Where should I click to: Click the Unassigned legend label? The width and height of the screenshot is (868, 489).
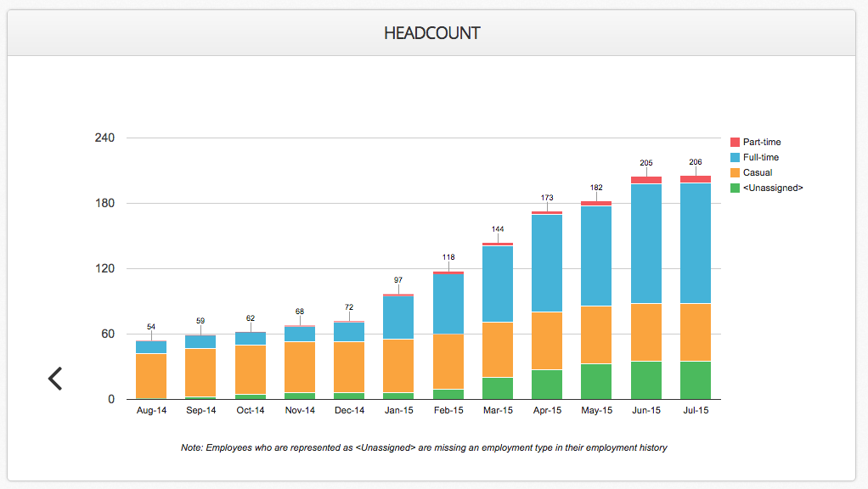(x=773, y=188)
